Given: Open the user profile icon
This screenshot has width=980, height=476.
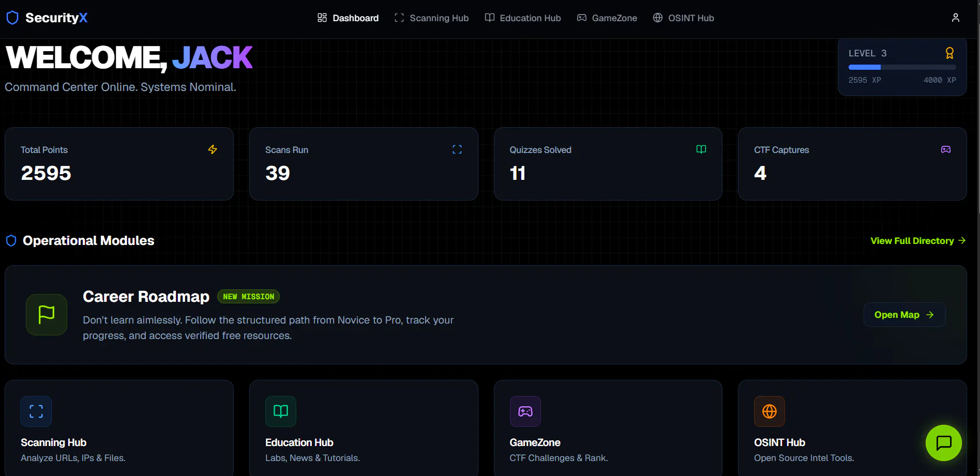Looking at the screenshot, I should click(955, 18).
